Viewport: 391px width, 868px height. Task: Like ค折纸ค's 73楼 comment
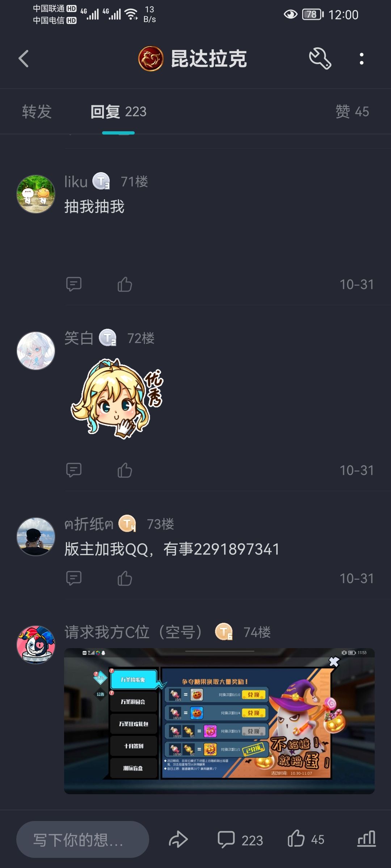pos(125,578)
